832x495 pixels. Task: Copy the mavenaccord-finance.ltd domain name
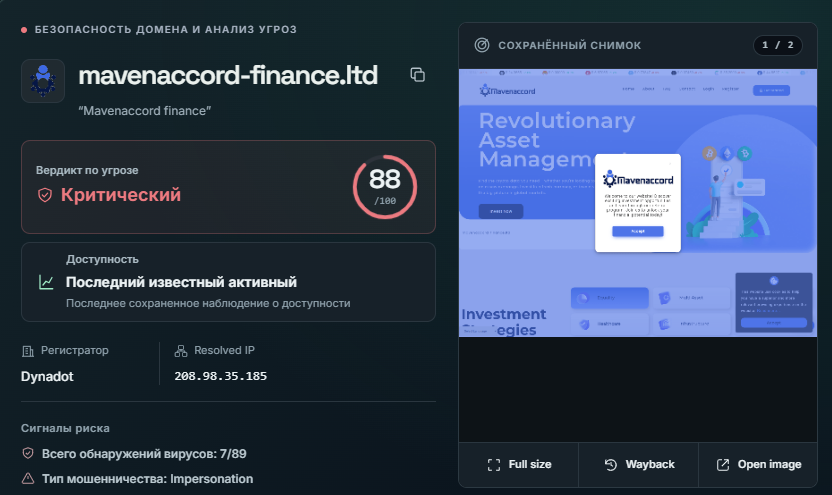[x=418, y=75]
